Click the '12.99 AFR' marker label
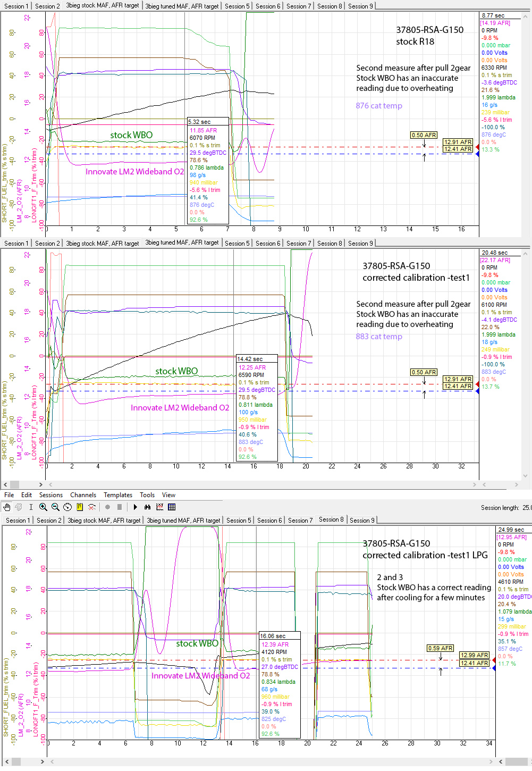 tap(474, 655)
